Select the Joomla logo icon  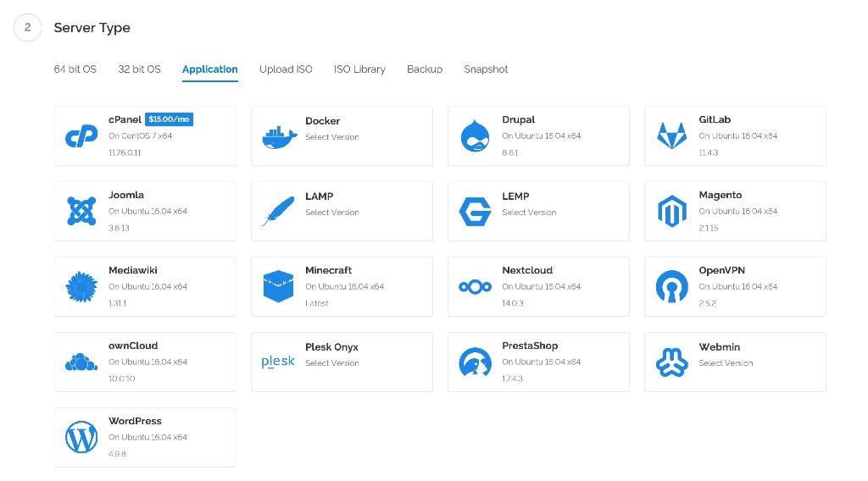(81, 211)
